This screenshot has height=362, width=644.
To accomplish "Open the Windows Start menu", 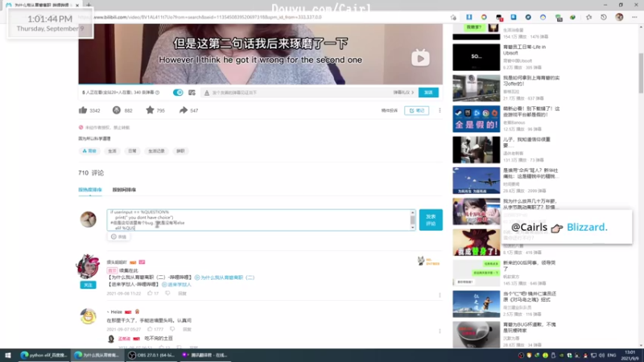I will 8,355.
